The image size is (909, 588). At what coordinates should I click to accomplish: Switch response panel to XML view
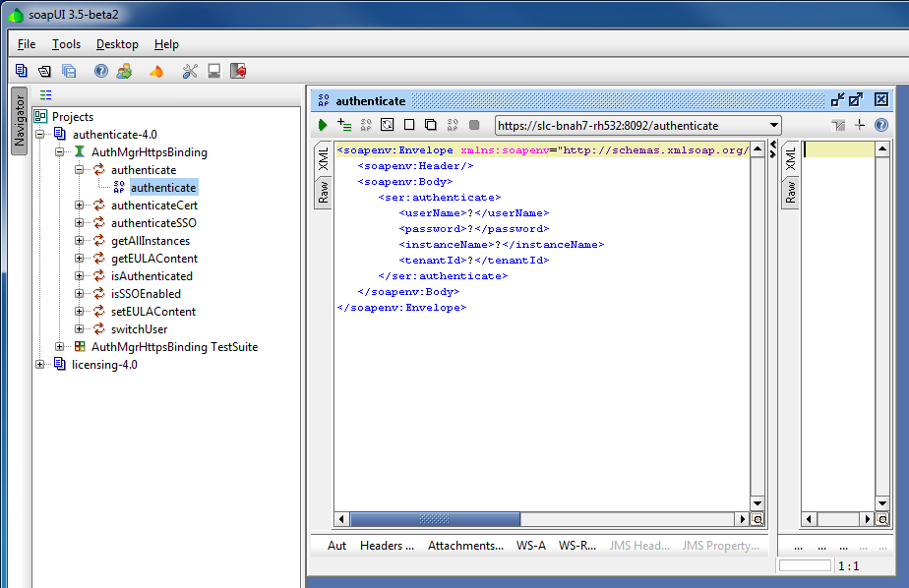point(790,158)
